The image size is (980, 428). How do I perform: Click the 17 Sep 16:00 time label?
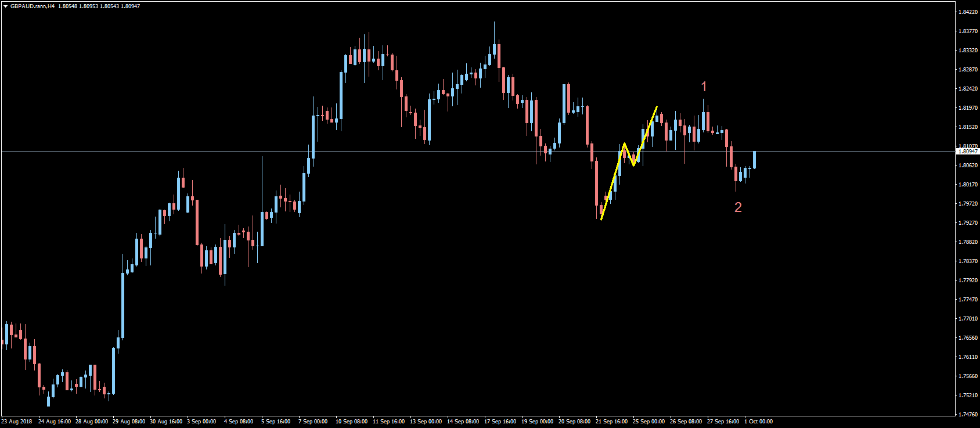[500, 422]
